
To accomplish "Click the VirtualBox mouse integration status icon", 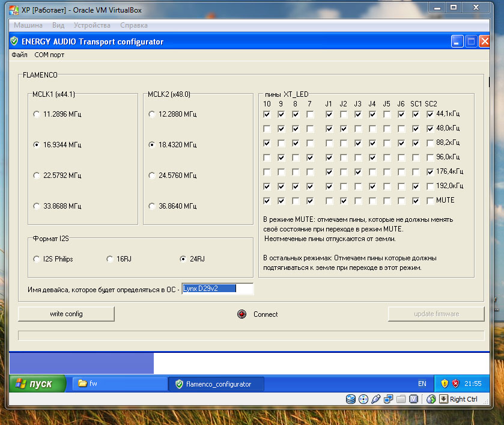I will 431,399.
